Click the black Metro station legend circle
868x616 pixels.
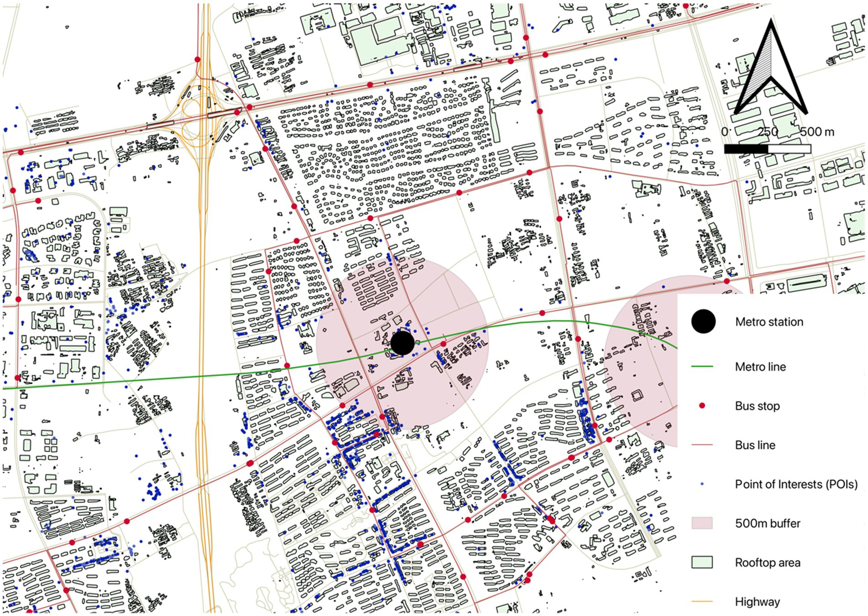[x=703, y=322]
